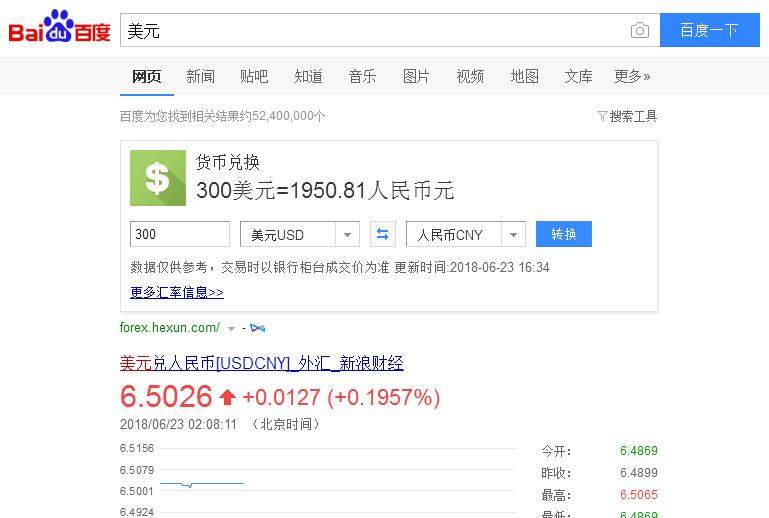Click the 百度一下 search button

[710, 30]
